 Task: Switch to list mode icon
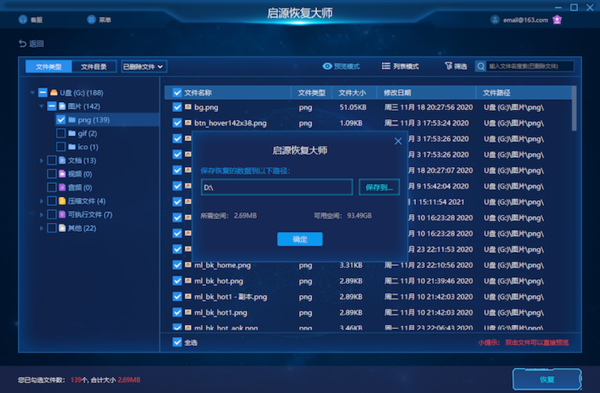pyautogui.click(x=386, y=66)
